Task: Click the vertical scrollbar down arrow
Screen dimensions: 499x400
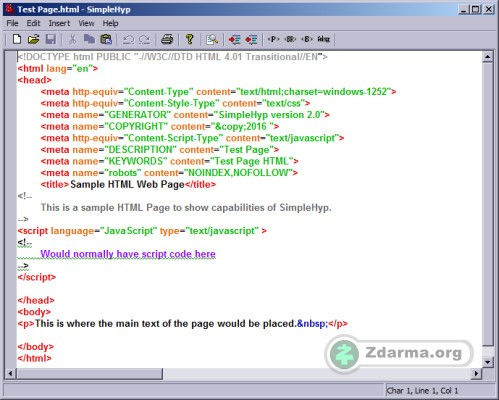Action: [x=488, y=362]
